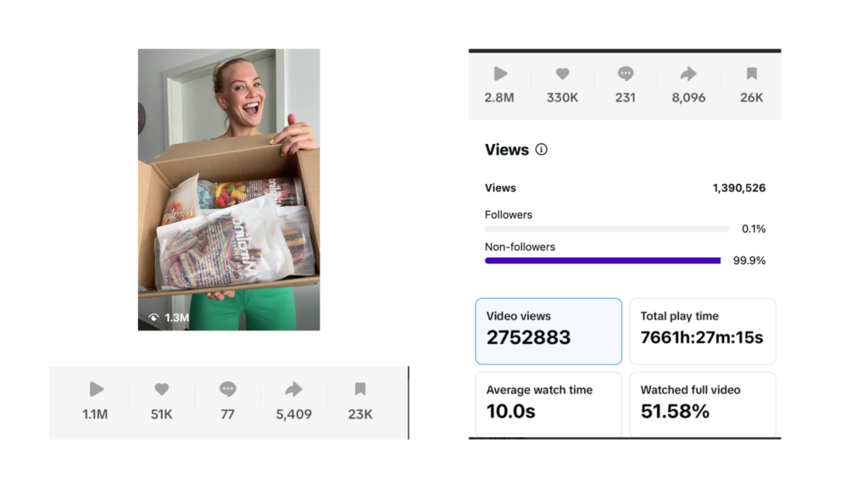Click the 1,390,526 total views number
The height and width of the screenshot is (488, 868).
(738, 188)
